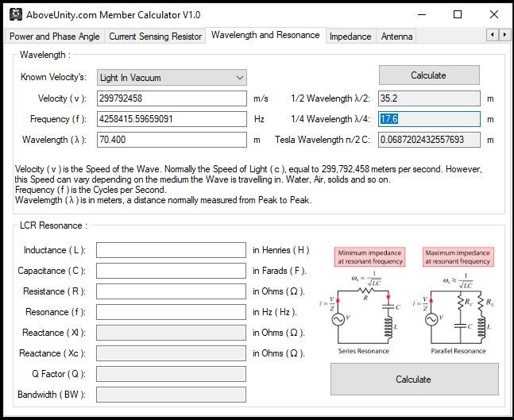
Task: Expand the Known Velocity's dropdown
Action: pos(172,78)
